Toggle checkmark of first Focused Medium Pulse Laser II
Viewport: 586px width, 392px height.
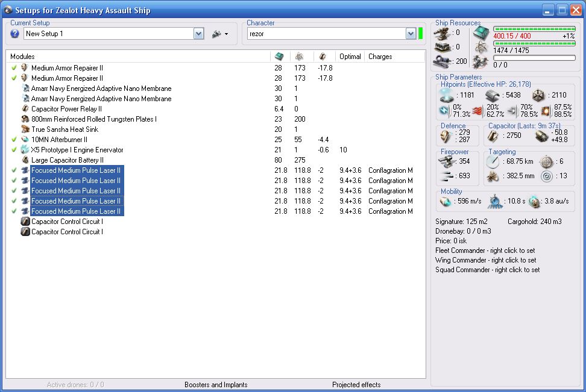point(14,170)
